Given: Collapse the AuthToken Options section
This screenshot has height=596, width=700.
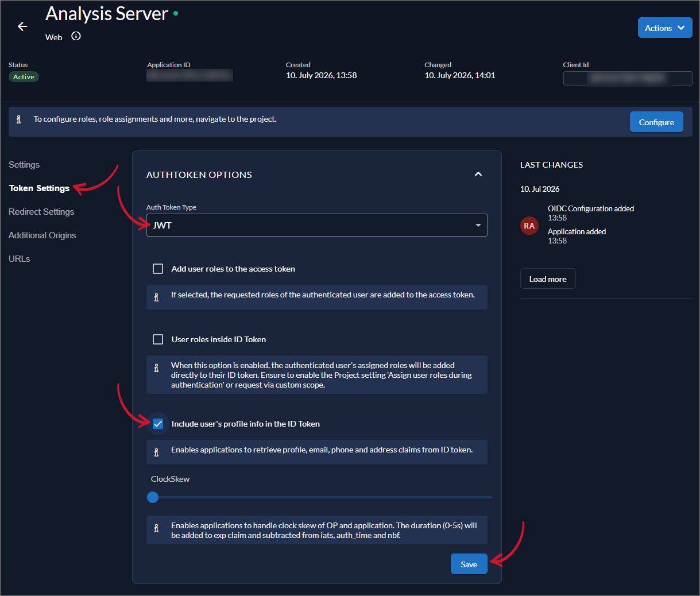Looking at the screenshot, I should point(478,174).
